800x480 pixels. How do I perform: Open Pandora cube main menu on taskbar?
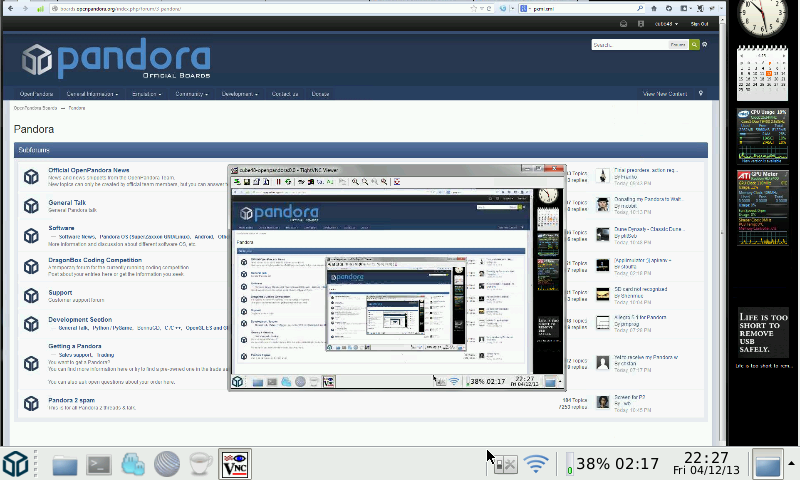[15, 464]
